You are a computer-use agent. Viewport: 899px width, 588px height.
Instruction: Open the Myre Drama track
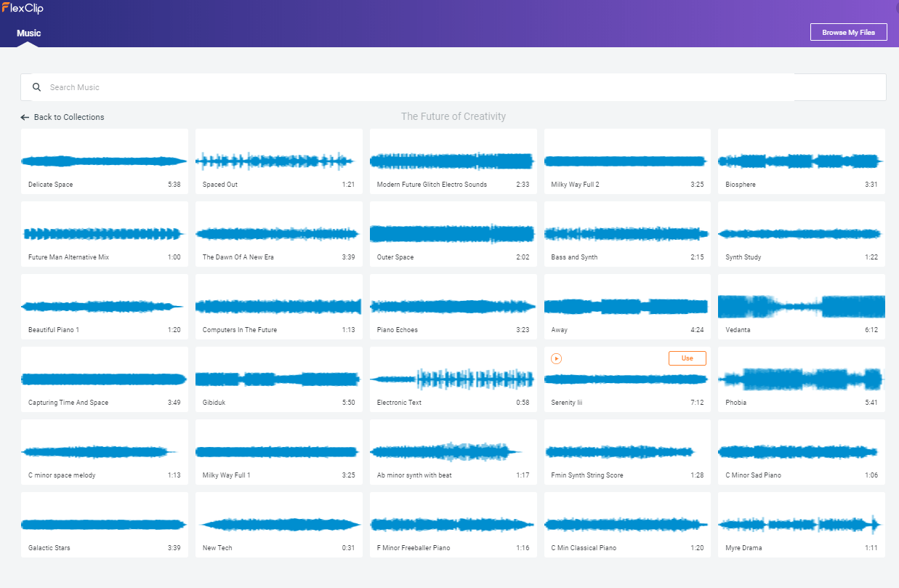coord(802,525)
